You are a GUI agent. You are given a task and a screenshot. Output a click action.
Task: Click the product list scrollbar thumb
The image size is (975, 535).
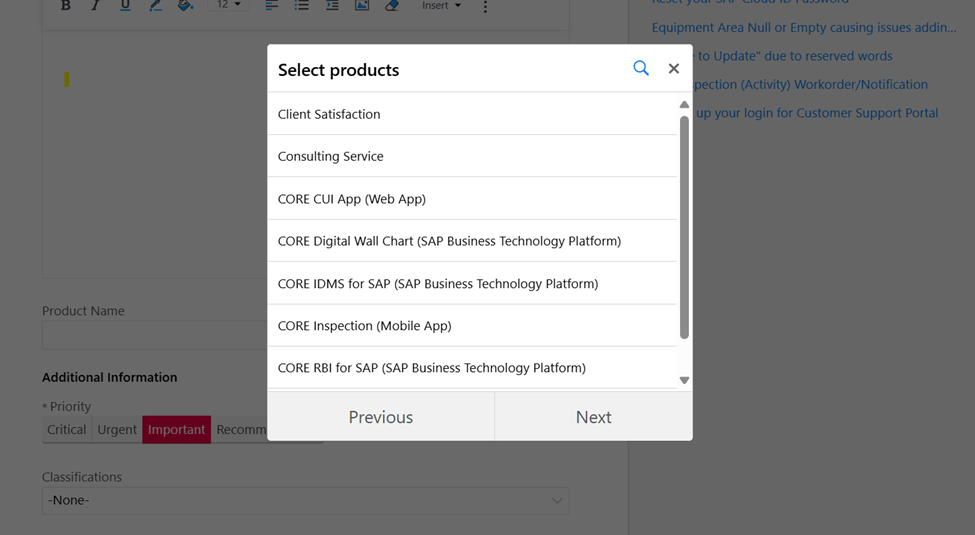click(684, 227)
